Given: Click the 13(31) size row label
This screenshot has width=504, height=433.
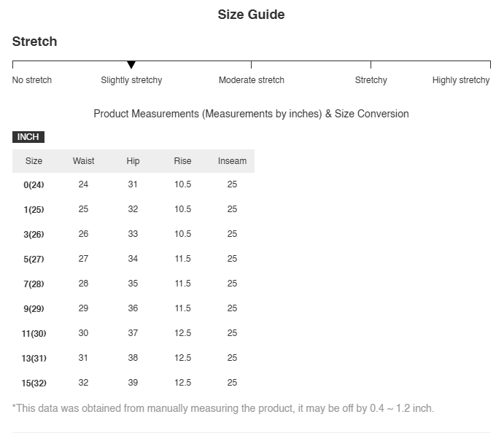Looking at the screenshot, I should click(34, 358).
